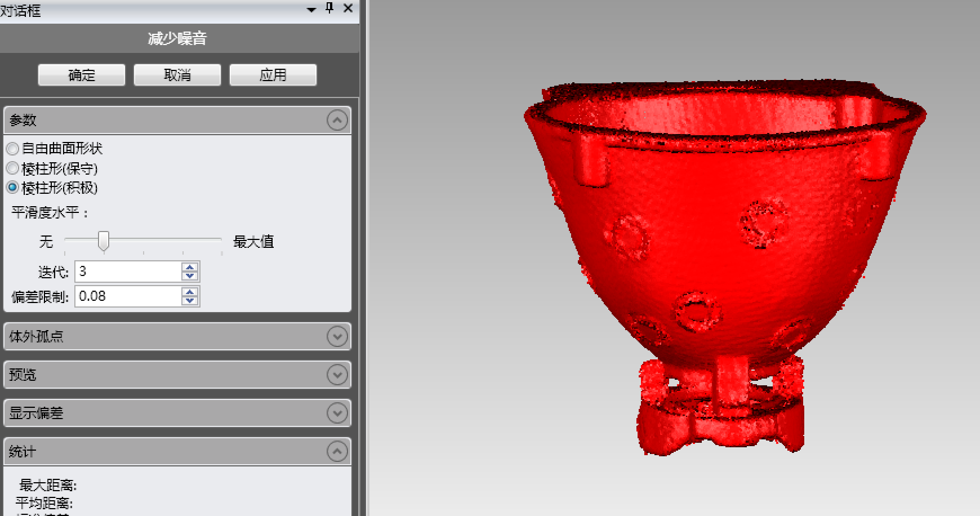
Task: Click the 减少噪音 panel title
Action: (177, 38)
